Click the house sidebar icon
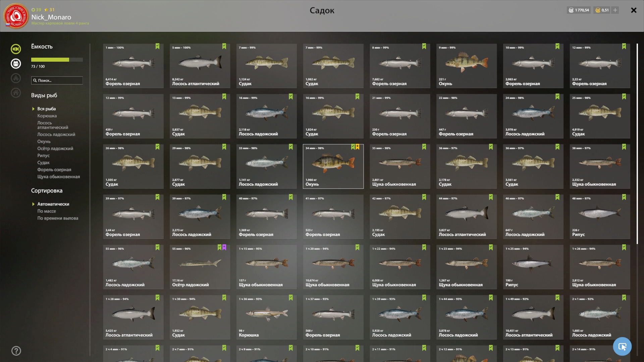This screenshot has width=644, height=362. 16,93
